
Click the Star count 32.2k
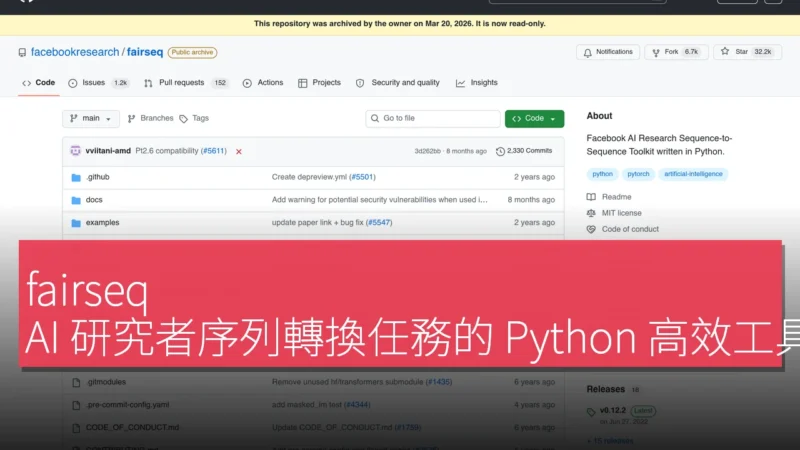point(763,52)
